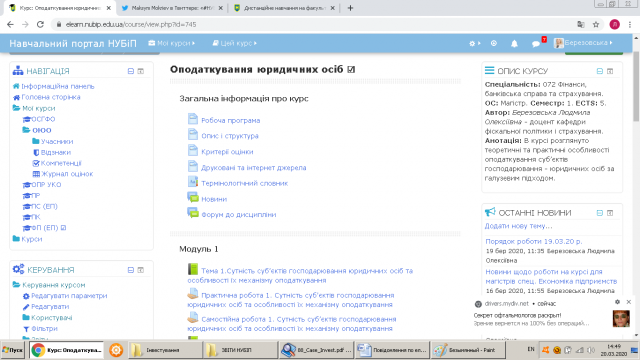The width and height of the screenshot is (640, 360).
Task: Open Учасники in navigation
Action: tap(57, 141)
